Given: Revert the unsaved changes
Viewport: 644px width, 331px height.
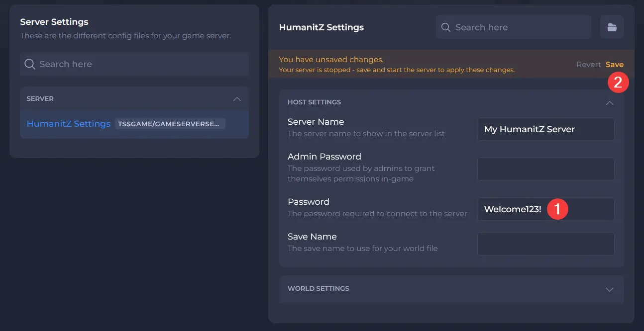Looking at the screenshot, I should tap(589, 65).
